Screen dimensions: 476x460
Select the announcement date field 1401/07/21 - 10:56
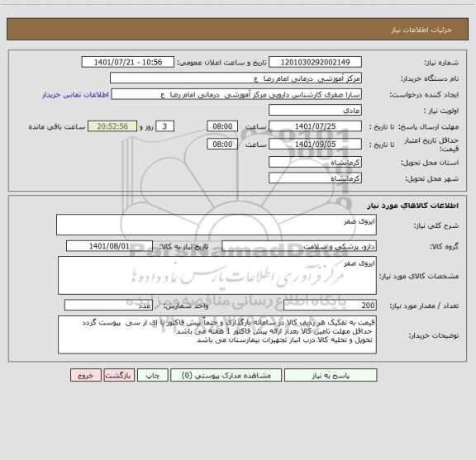click(x=128, y=62)
